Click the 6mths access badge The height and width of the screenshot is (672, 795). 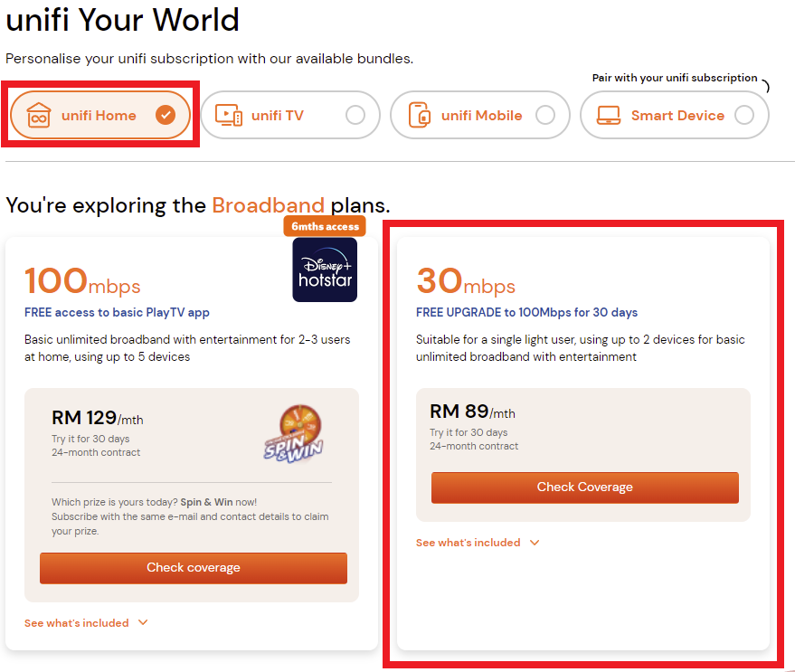coord(325,226)
